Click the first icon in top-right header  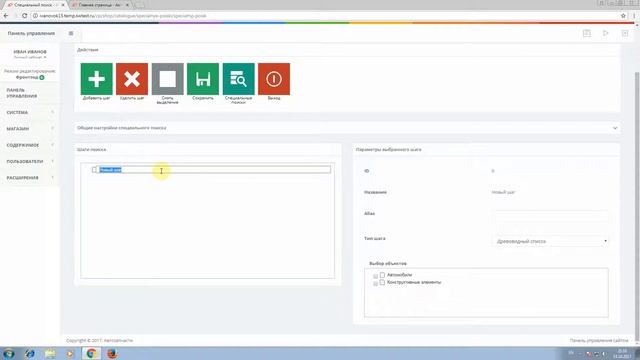(x=587, y=33)
